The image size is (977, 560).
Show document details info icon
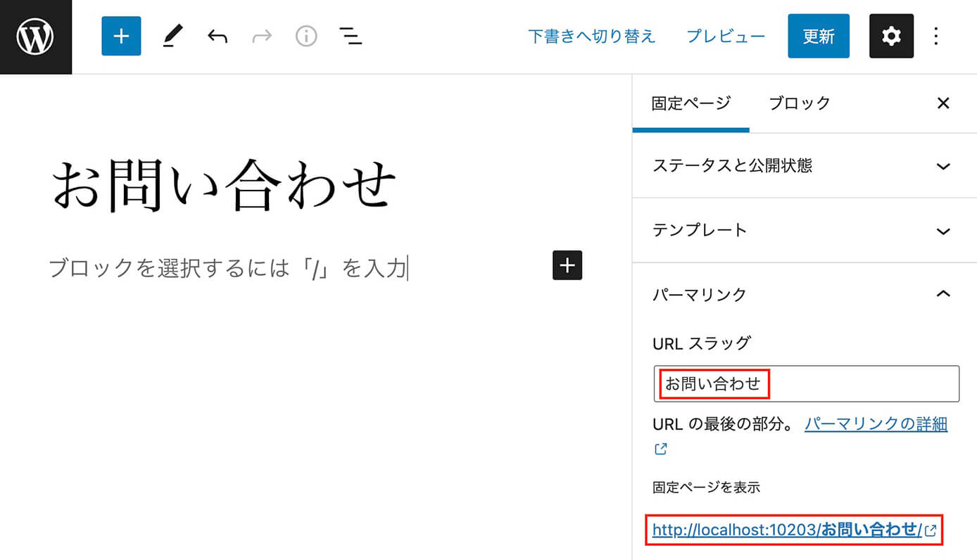(306, 37)
